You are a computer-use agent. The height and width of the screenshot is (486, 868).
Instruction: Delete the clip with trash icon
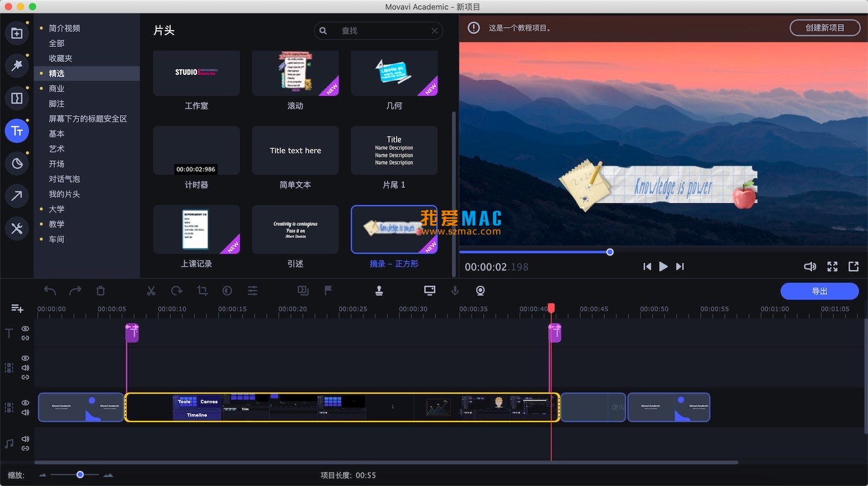tap(101, 291)
